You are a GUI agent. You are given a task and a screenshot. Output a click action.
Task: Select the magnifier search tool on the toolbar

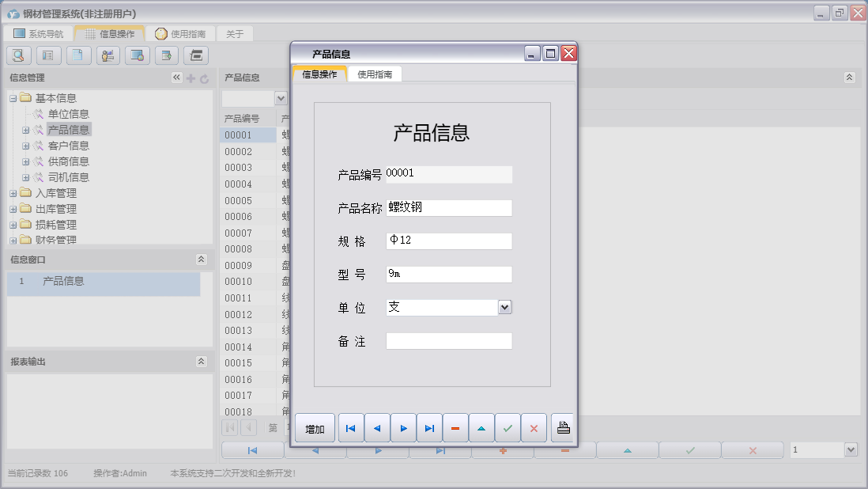click(17, 55)
